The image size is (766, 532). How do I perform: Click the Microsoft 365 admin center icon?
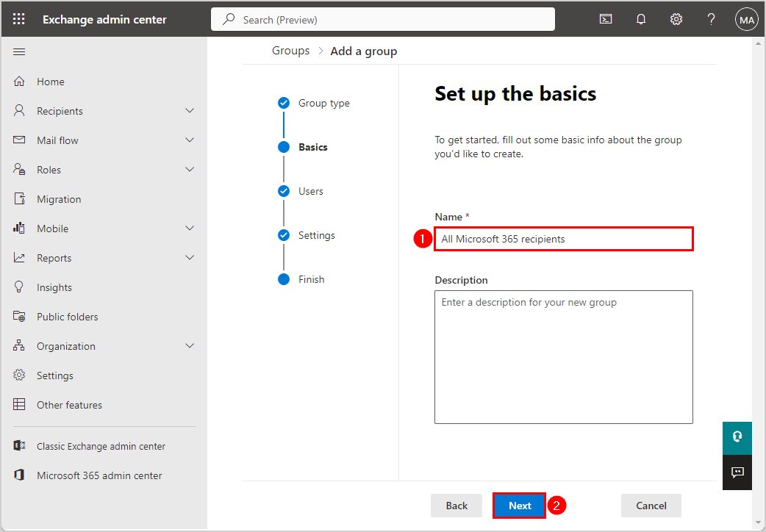(x=19, y=475)
